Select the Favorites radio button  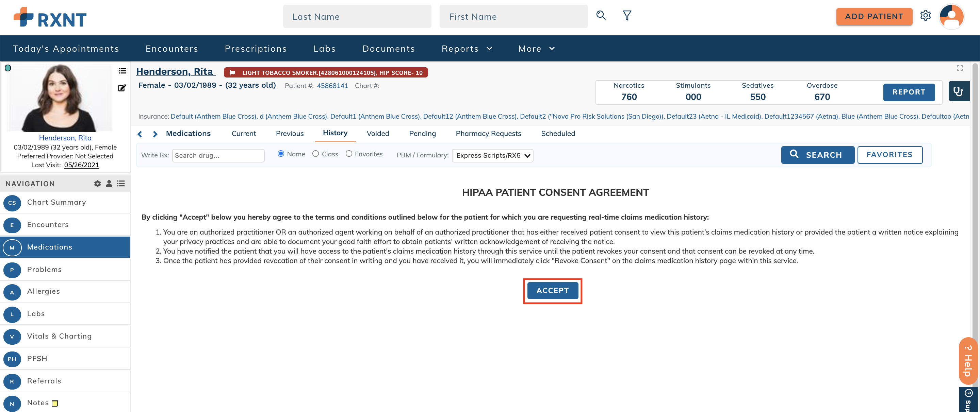tap(349, 154)
